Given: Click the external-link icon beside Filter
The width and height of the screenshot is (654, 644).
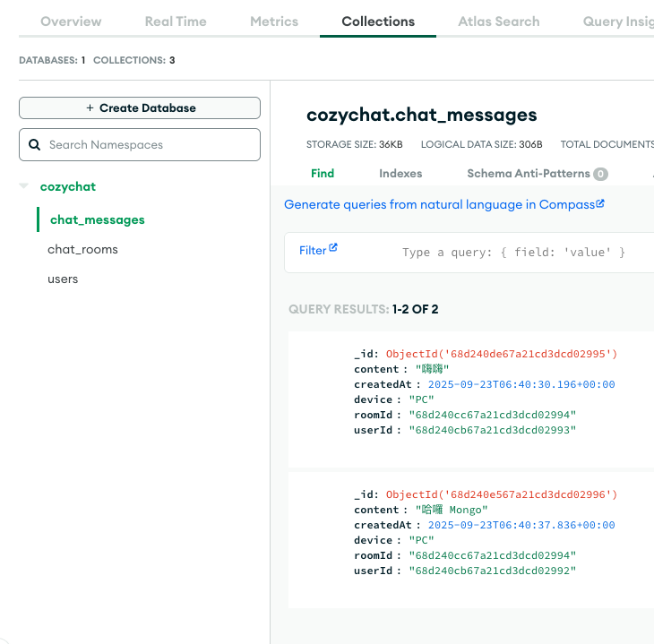Looking at the screenshot, I should pyautogui.click(x=333, y=248).
